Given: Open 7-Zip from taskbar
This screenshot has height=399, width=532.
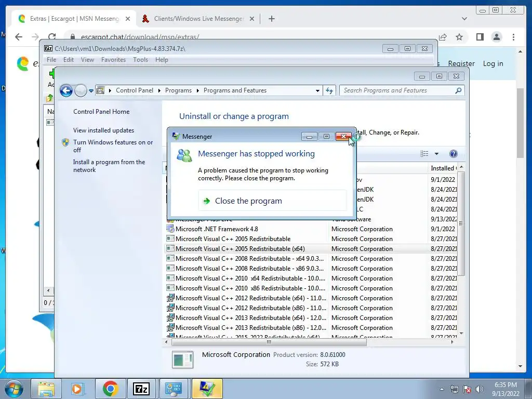Looking at the screenshot, I should (141, 389).
